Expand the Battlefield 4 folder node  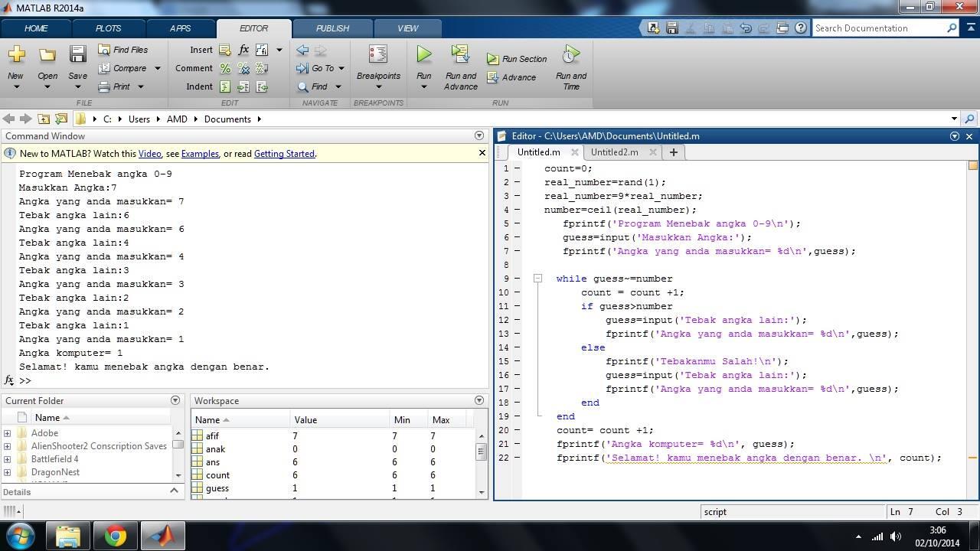tap(8, 459)
